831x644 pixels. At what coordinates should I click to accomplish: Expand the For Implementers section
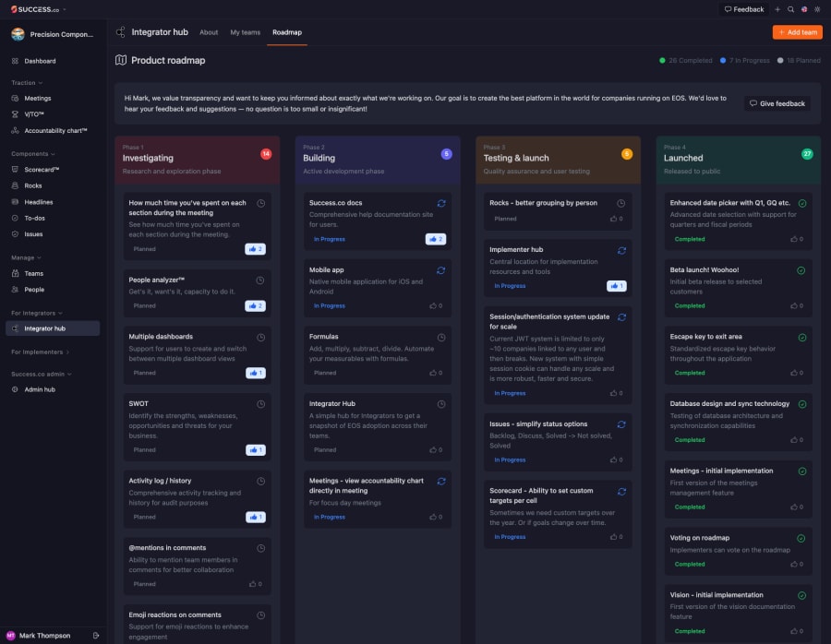point(41,352)
